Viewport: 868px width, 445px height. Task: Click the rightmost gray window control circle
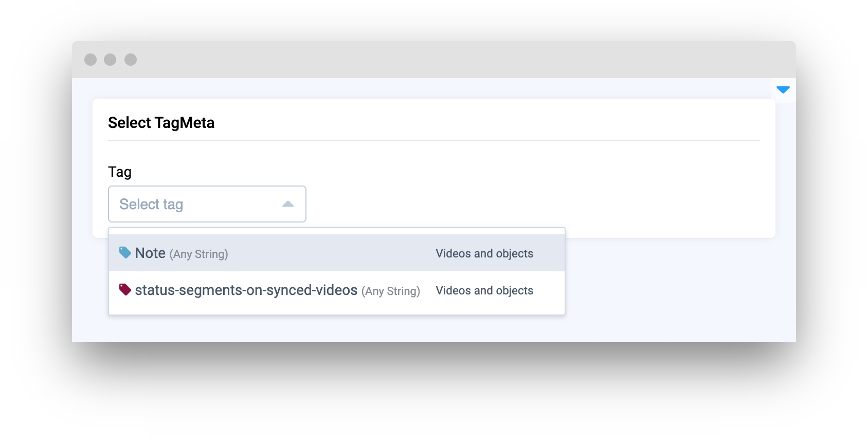(131, 60)
